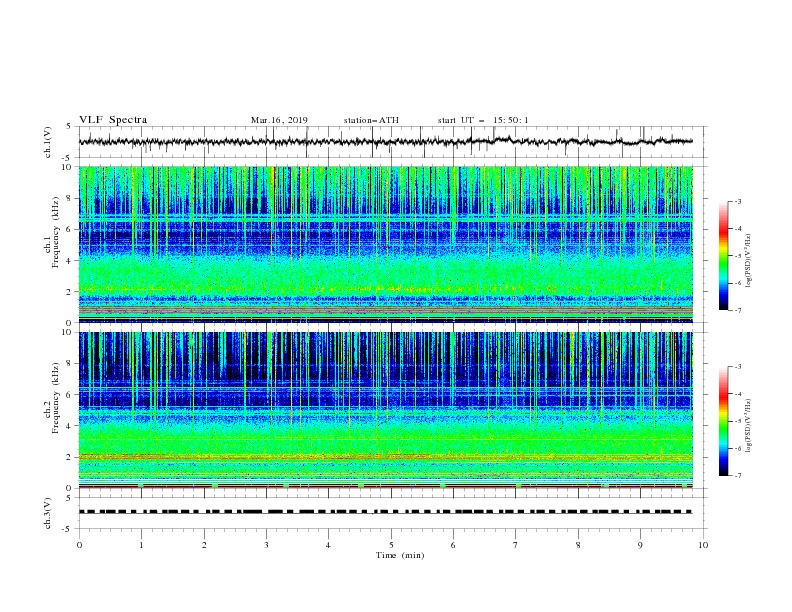Click the "-7" tick on the ch.2 color bar

737,476
